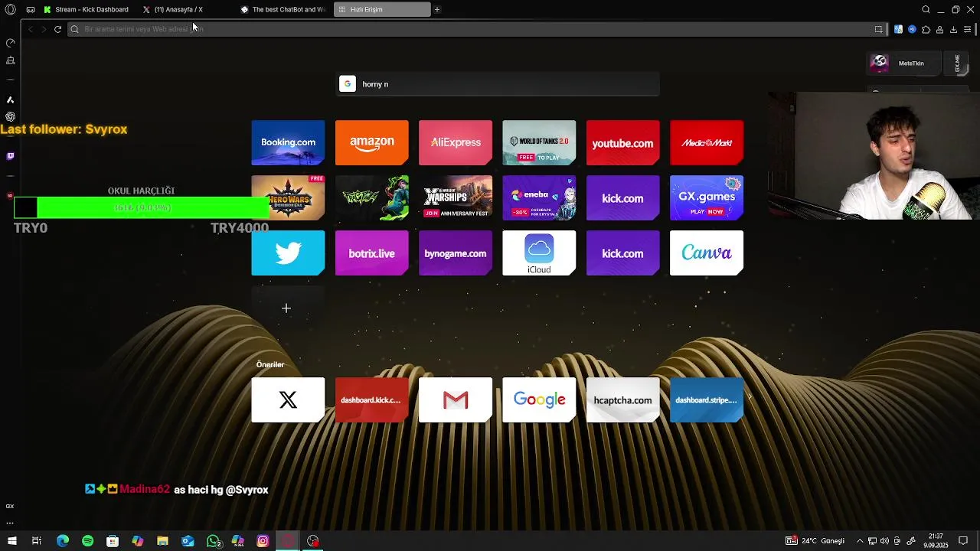Open the Aria AI icon in sidebar
The width and height of the screenshot is (980, 551).
(x=10, y=99)
